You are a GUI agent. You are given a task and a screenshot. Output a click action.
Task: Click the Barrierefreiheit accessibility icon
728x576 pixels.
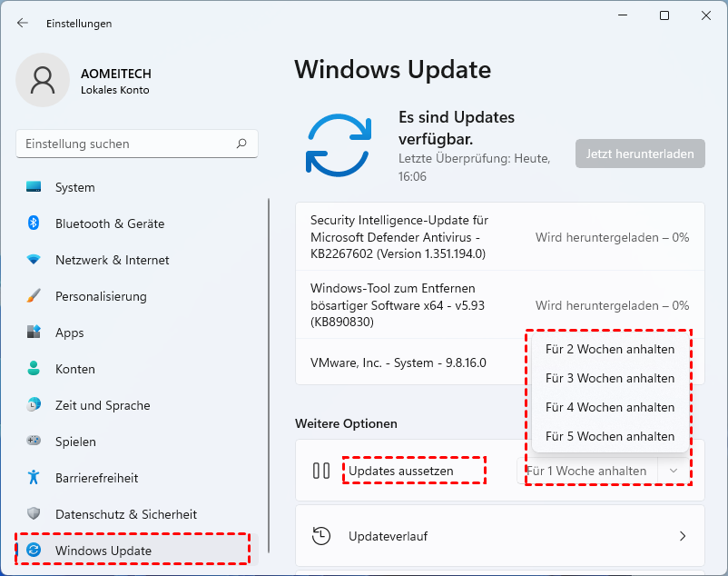click(x=34, y=477)
